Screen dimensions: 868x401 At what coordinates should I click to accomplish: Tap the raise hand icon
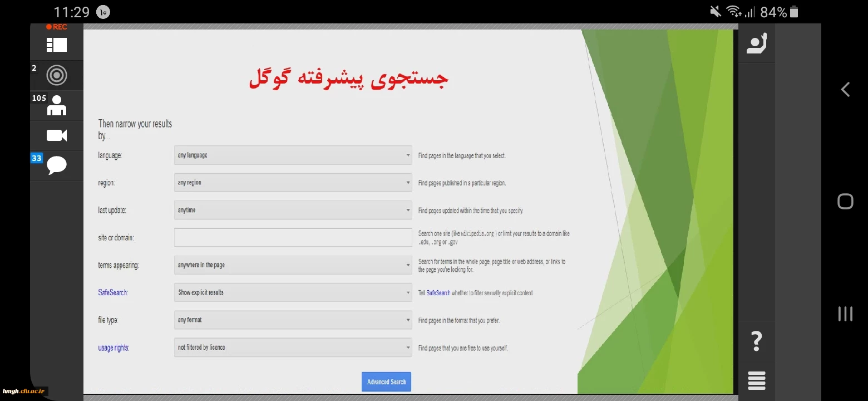coord(756,44)
